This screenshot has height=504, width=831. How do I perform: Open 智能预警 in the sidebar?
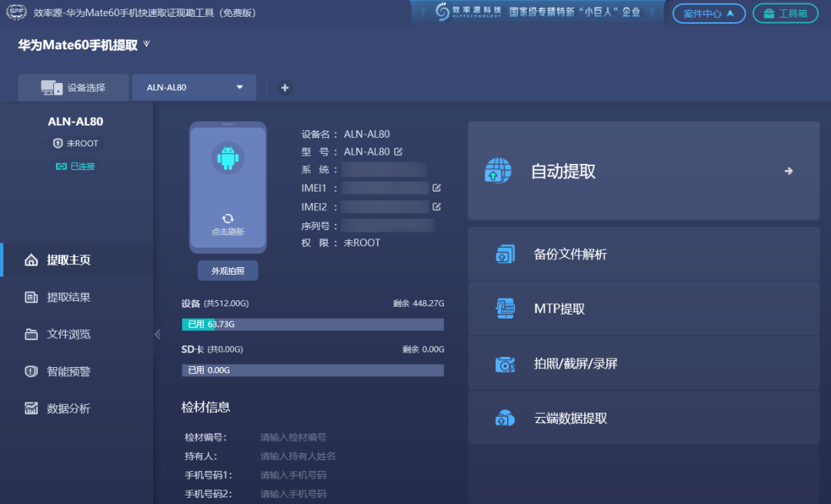coord(77,372)
